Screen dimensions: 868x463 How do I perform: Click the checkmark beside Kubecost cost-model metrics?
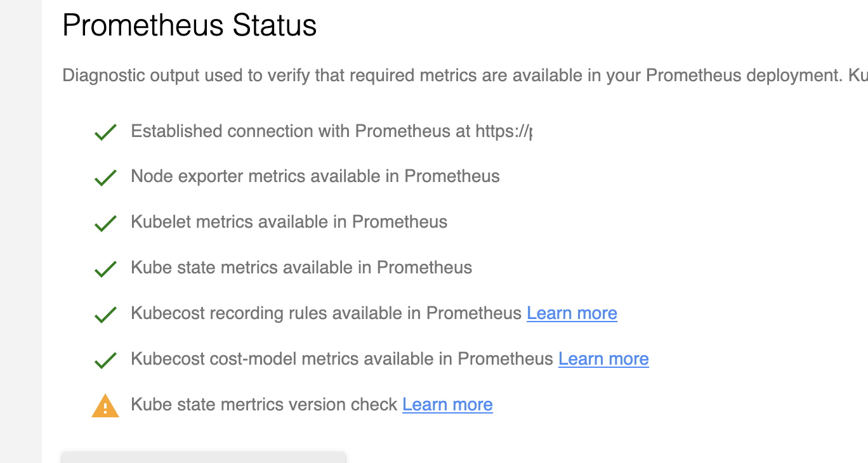(x=105, y=359)
